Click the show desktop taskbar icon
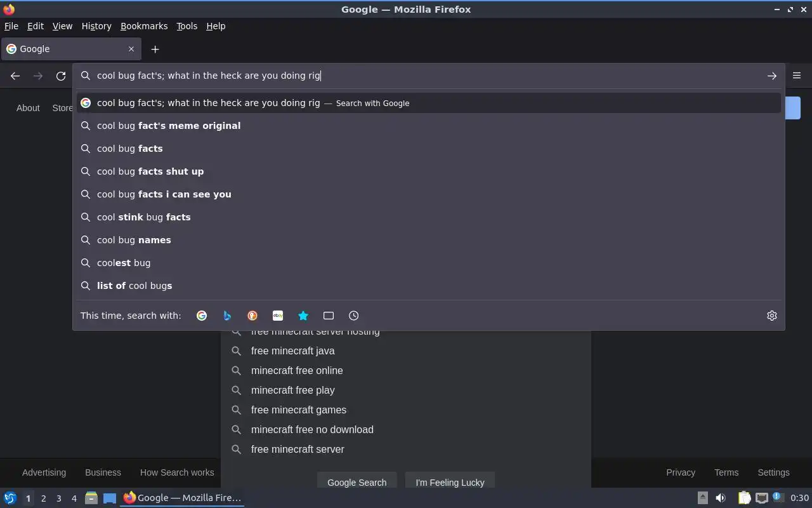Viewport: 812px width, 508px height. tap(110, 498)
